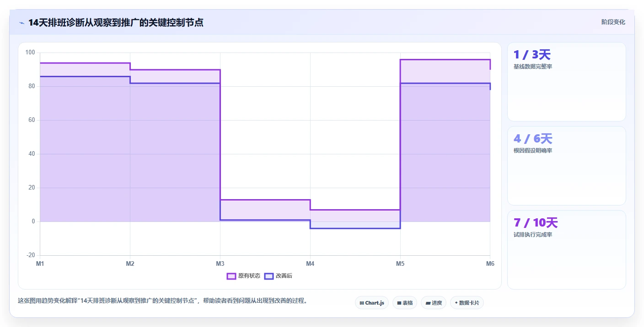This screenshot has height=327, width=644.
Task: Click the 改善后 line segment between M4 and M5
Action: coord(355,228)
